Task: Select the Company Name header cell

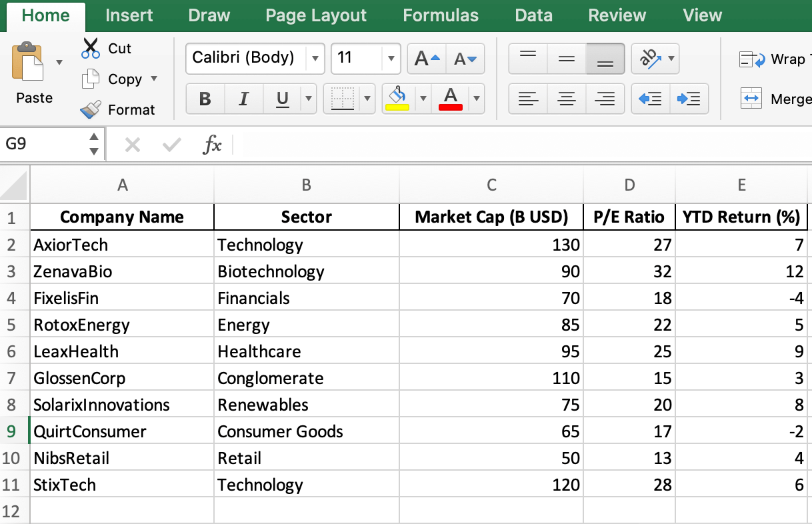Action: pos(122,217)
